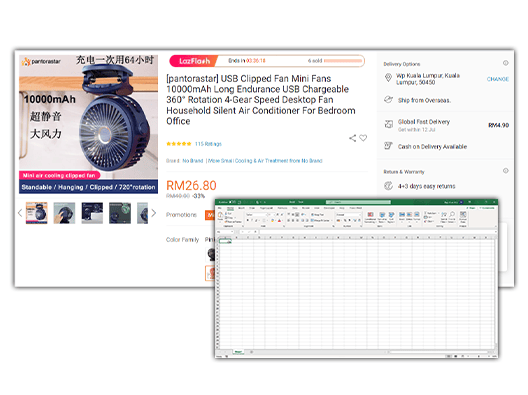This screenshot has width=528, height=395.
Task: Expand the number format dropdown
Action: pyautogui.click(x=359, y=215)
